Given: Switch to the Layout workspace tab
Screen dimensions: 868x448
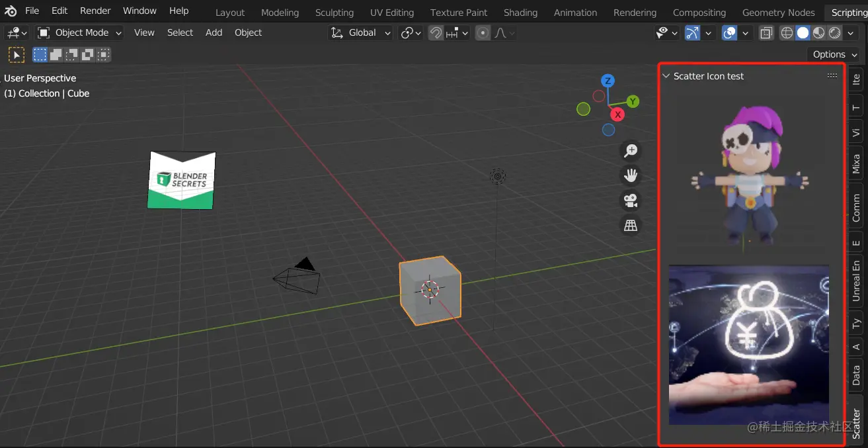Looking at the screenshot, I should (x=230, y=13).
